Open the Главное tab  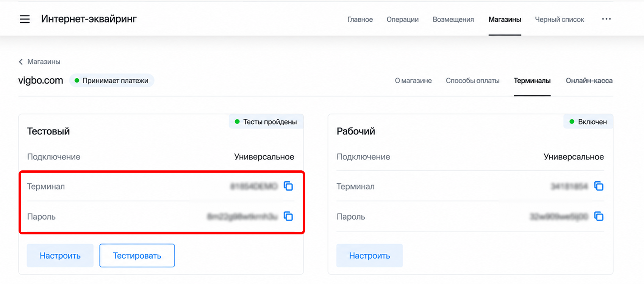coord(360,19)
